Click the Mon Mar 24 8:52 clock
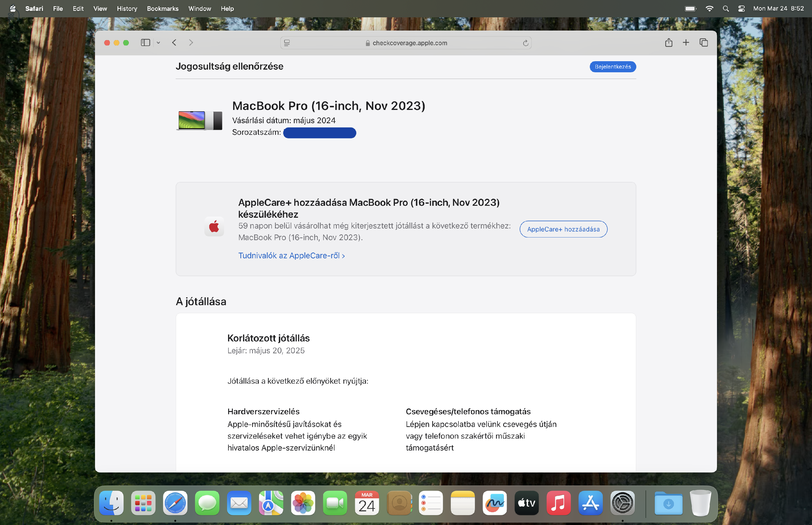 point(779,8)
